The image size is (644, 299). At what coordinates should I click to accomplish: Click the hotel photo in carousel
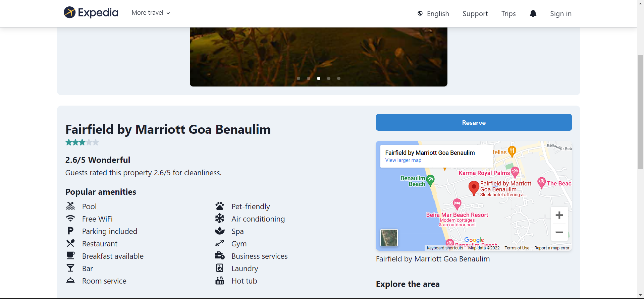(x=319, y=57)
